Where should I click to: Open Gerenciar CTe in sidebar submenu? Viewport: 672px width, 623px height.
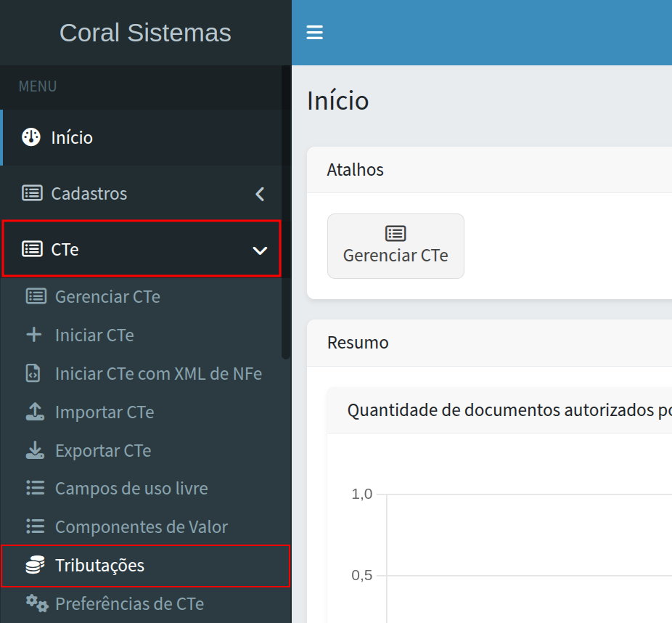point(107,296)
